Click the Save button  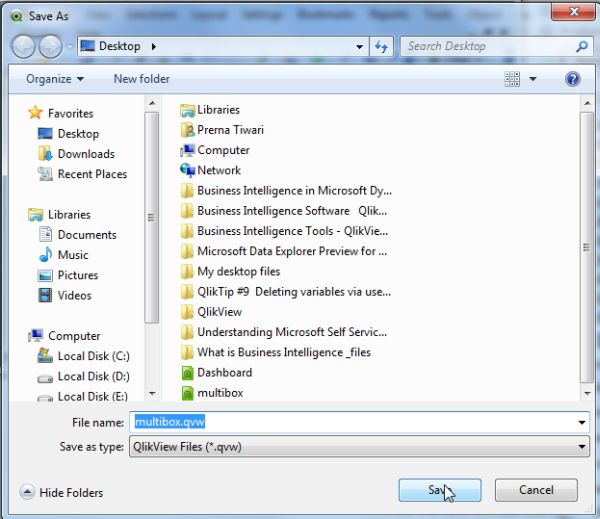(x=440, y=490)
